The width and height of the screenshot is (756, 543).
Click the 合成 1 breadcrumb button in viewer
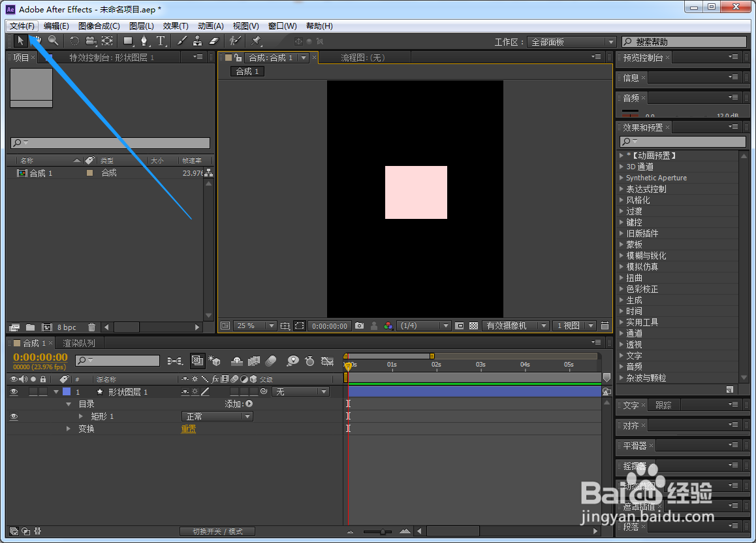pyautogui.click(x=247, y=71)
